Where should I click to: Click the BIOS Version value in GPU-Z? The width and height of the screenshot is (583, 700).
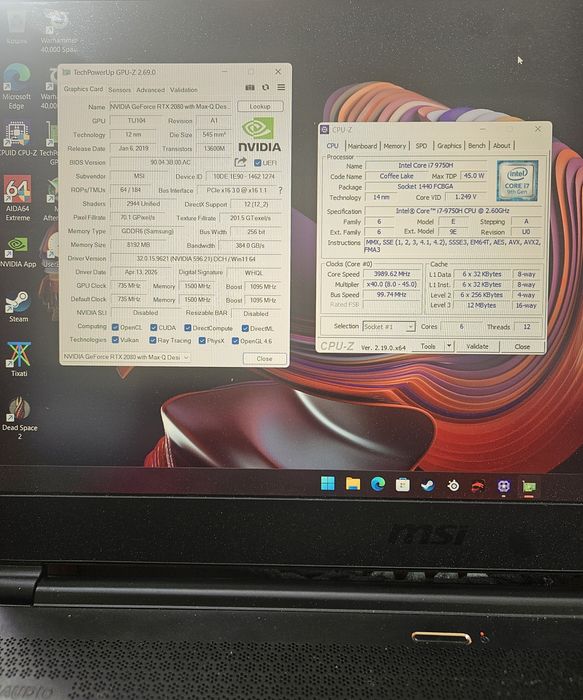171,162
